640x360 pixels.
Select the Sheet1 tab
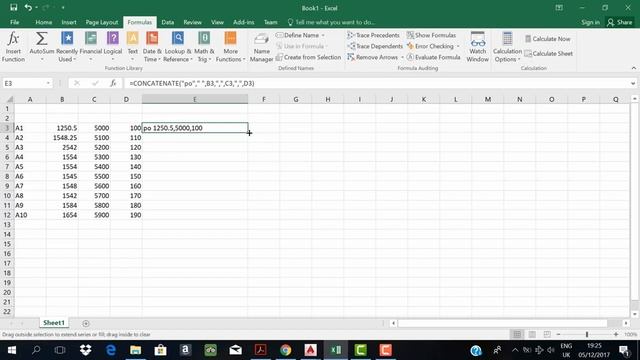tap(54, 323)
